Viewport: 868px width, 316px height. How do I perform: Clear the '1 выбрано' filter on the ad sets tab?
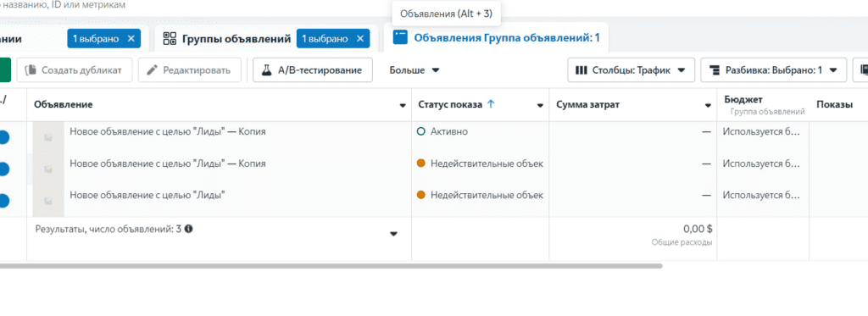click(359, 39)
